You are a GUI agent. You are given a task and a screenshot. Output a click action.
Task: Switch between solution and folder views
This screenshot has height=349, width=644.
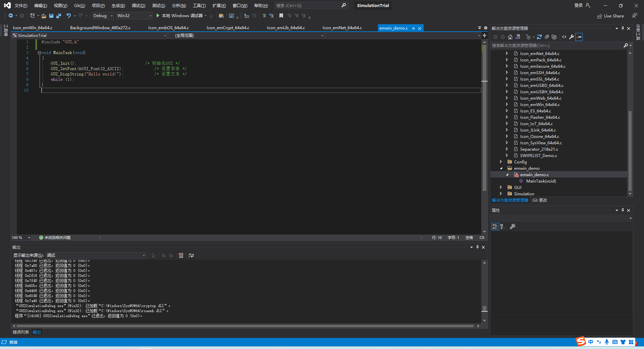point(518,37)
